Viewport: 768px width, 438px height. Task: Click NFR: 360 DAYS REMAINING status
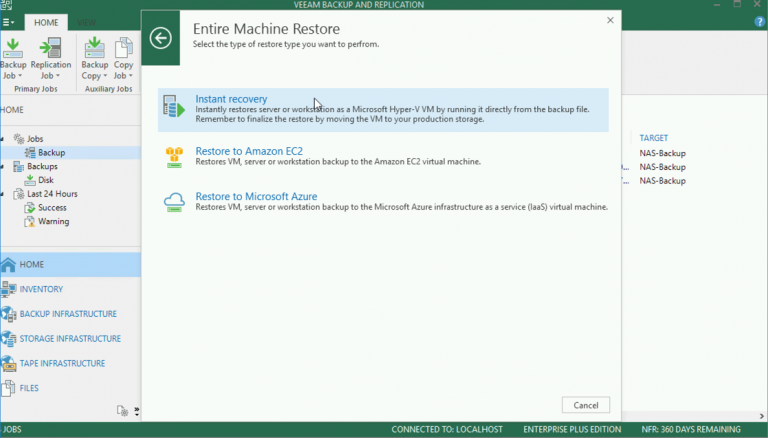[691, 430]
